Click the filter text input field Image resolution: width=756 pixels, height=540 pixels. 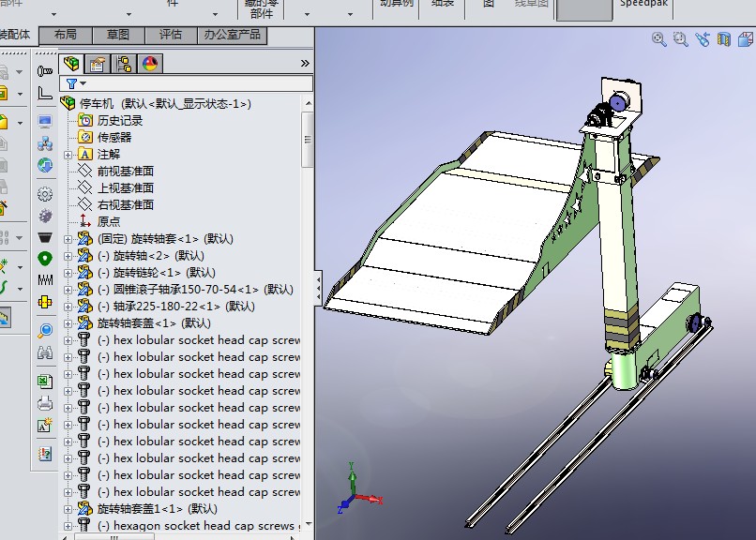(199, 83)
